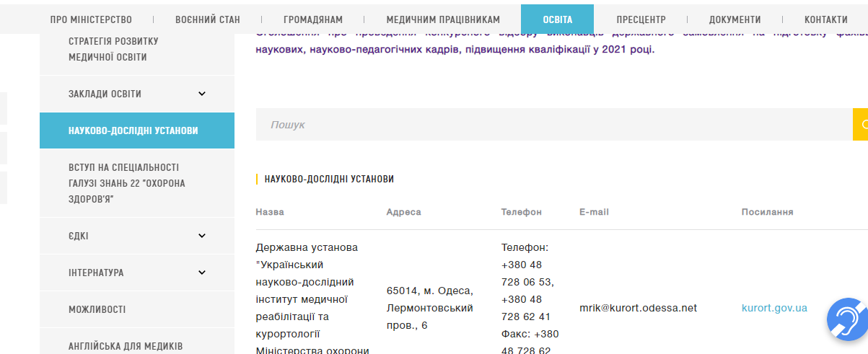Open the Контакти menu
This screenshot has height=354, width=868.
(826, 19)
